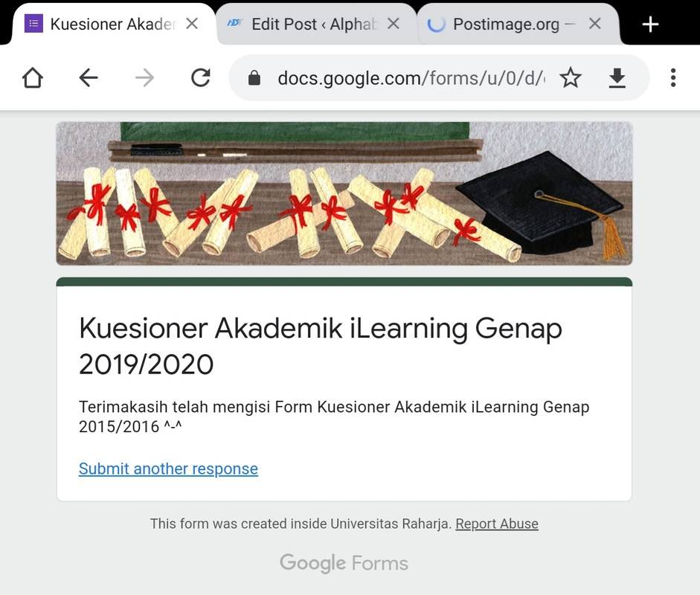Close the Edit Post tab

click(x=394, y=24)
